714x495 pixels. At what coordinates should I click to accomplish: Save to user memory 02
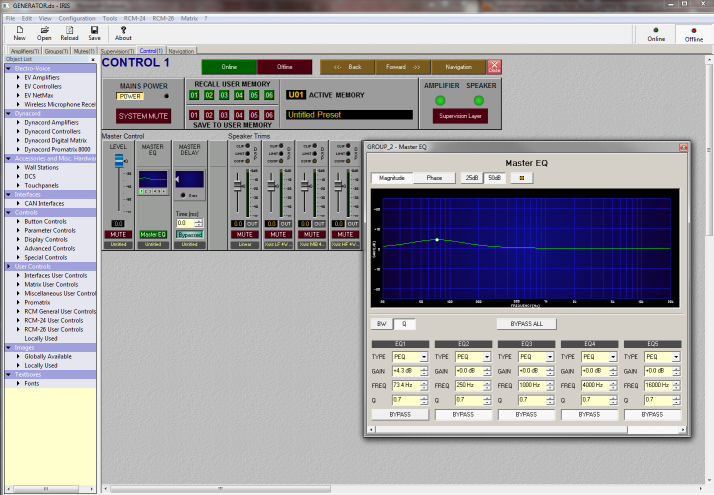pyautogui.click(x=209, y=115)
